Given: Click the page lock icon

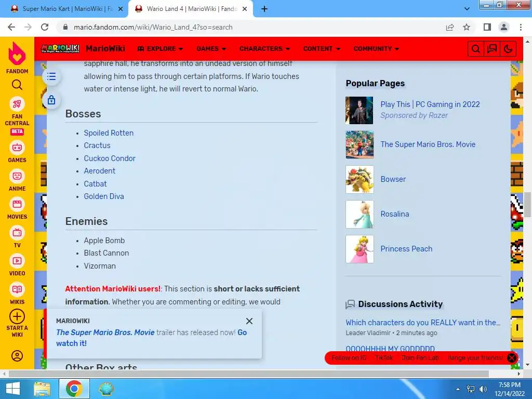Looking at the screenshot, I should [x=51, y=100].
